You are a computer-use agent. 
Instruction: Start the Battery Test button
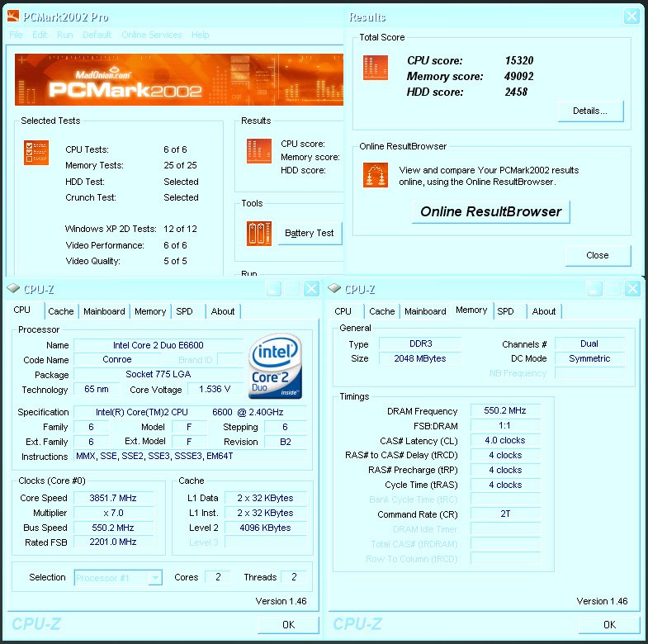tap(310, 234)
